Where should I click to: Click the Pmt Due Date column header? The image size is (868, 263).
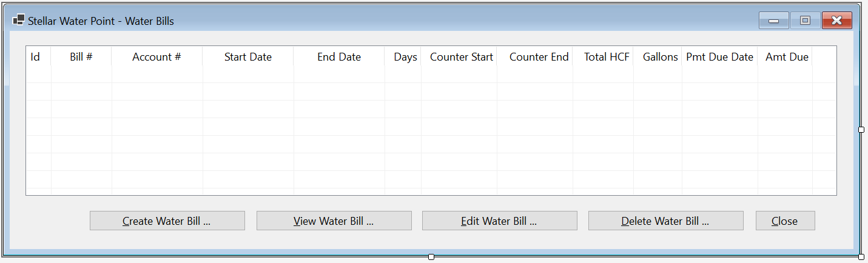click(720, 57)
